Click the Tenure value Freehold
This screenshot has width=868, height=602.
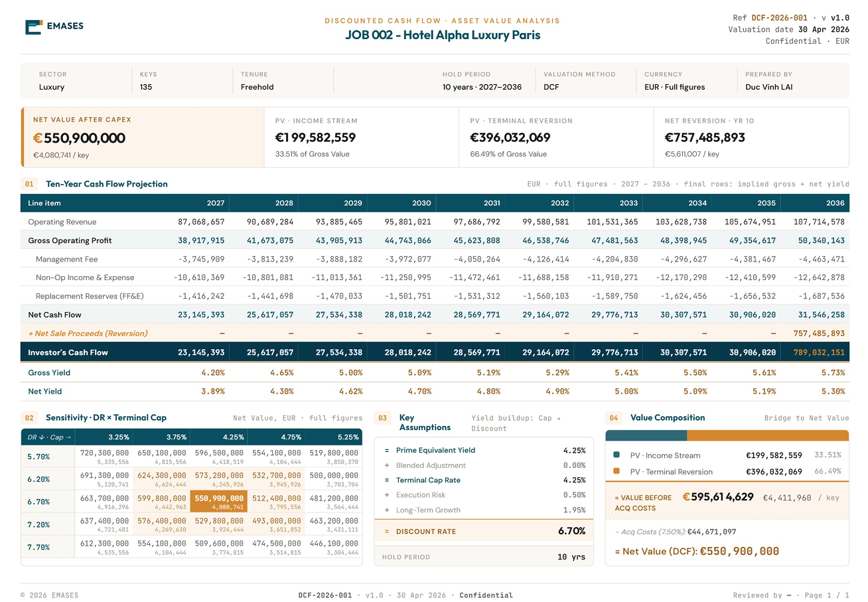(x=257, y=87)
